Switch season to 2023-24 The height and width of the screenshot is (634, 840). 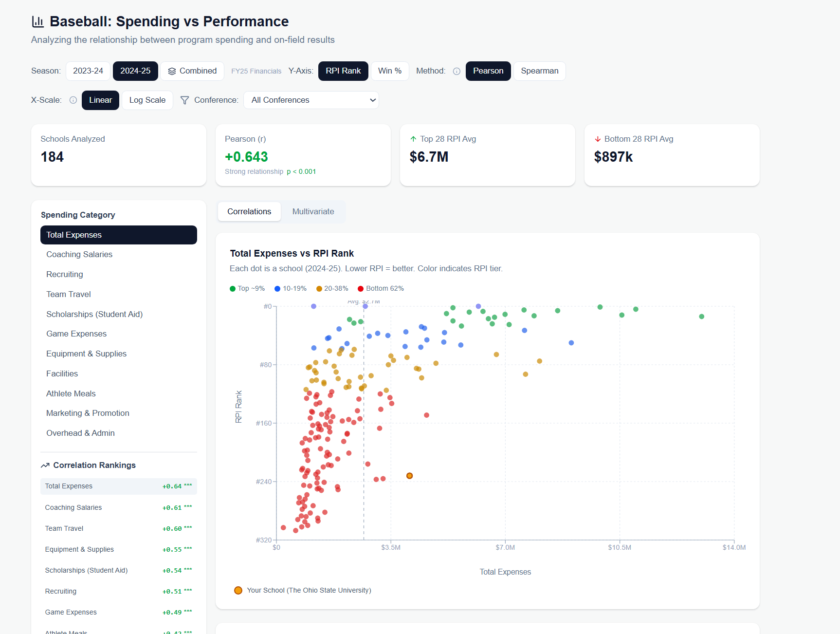tap(88, 71)
